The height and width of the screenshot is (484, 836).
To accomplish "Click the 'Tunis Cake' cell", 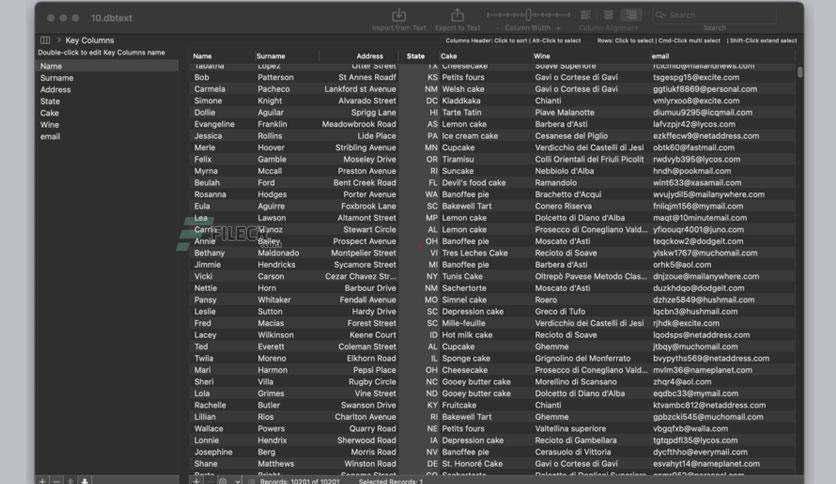I will (462, 277).
